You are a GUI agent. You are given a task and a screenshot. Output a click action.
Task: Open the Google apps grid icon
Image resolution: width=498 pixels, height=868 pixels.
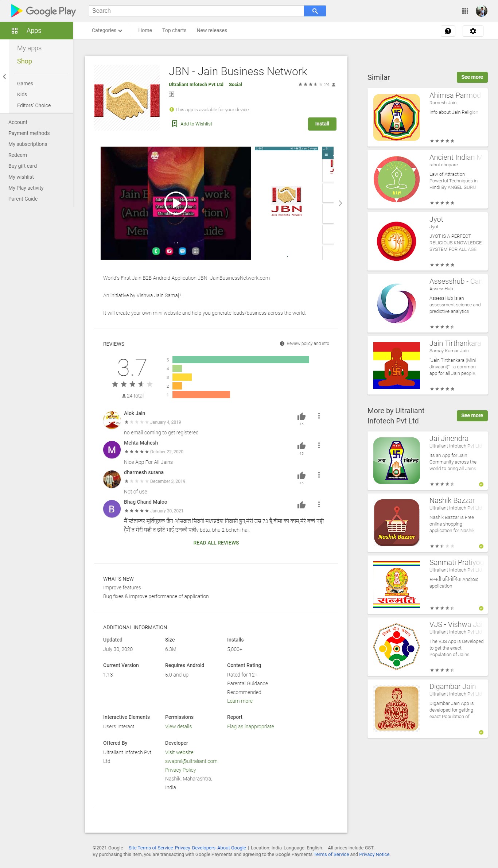pyautogui.click(x=465, y=11)
